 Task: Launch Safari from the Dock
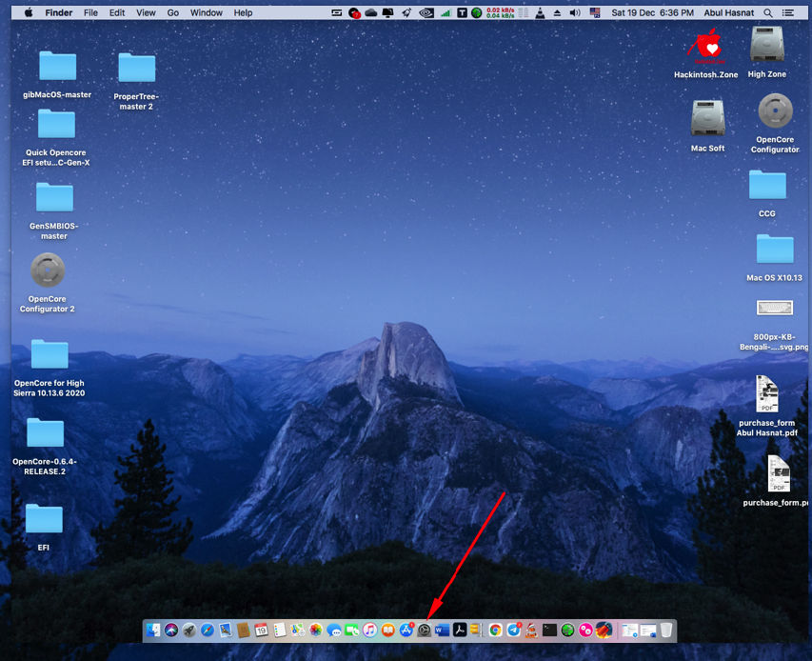point(208,631)
